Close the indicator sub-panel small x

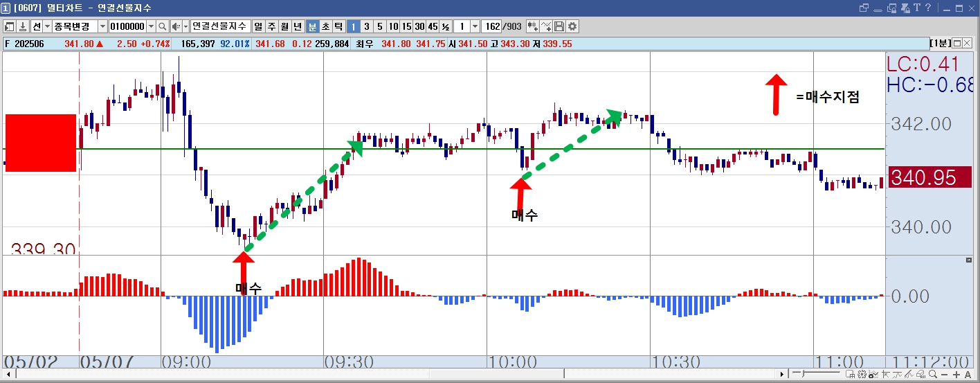(x=969, y=259)
